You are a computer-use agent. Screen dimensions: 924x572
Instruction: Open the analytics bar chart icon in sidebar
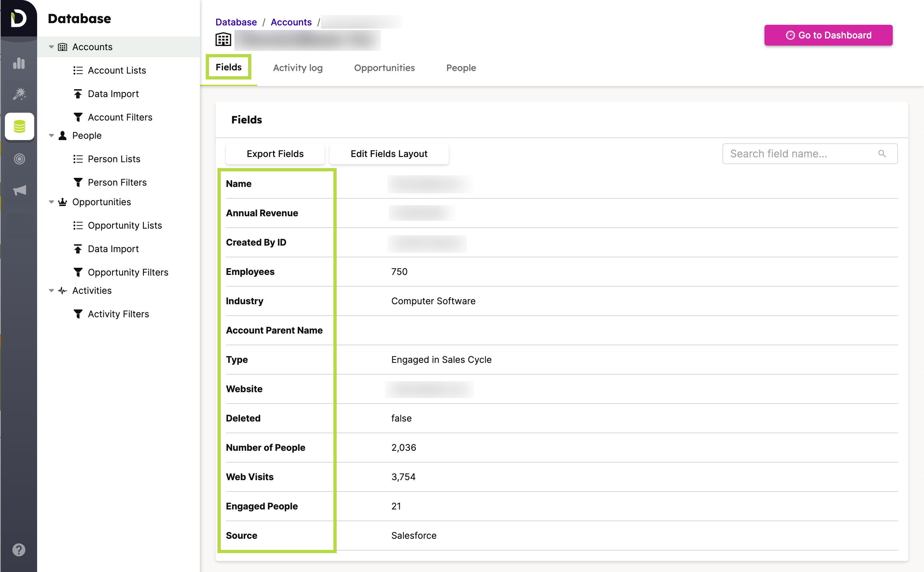coord(19,64)
